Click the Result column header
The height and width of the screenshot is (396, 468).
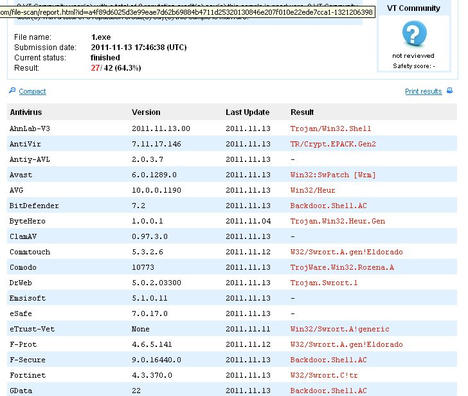point(302,112)
